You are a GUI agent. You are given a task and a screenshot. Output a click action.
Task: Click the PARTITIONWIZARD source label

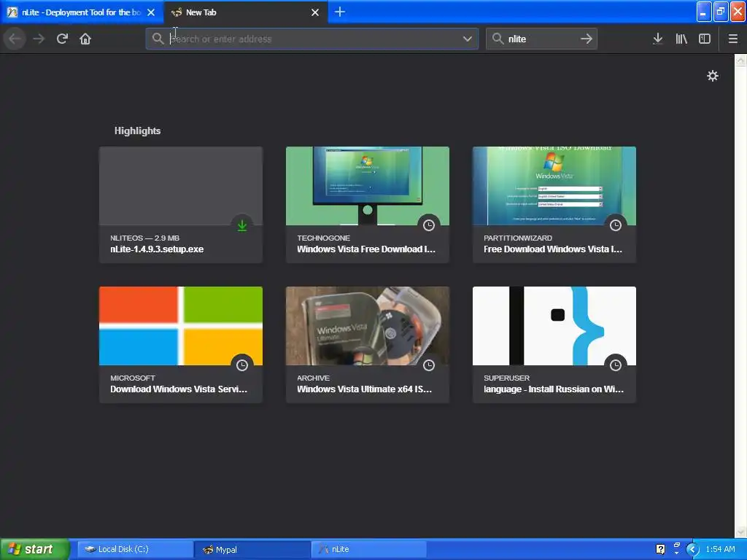click(x=518, y=238)
